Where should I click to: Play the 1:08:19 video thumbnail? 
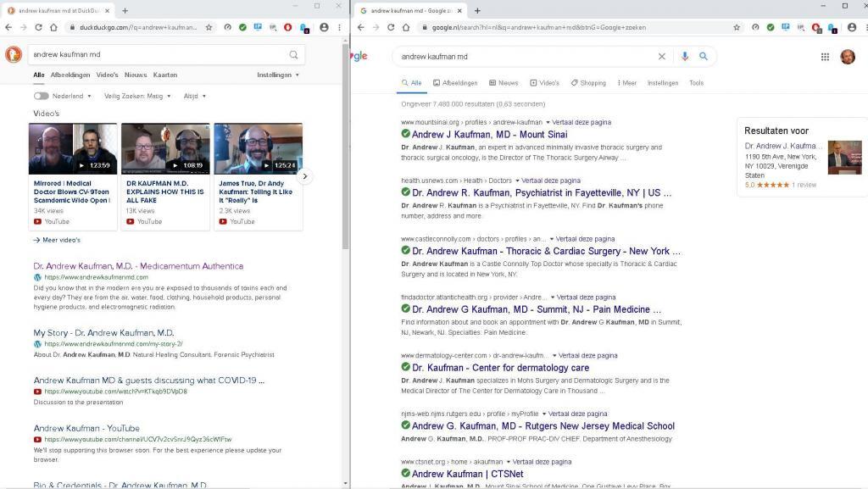coord(165,149)
